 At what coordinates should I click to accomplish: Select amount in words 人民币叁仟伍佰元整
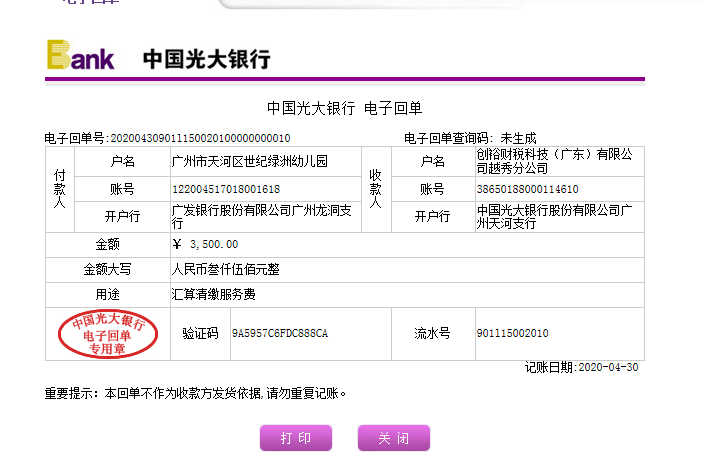(x=226, y=269)
